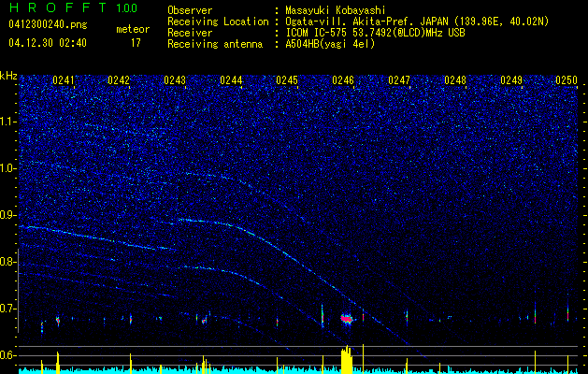The width and height of the screenshot is (588, 374).
Task: Click the 0248 time marker
Action: (x=455, y=80)
